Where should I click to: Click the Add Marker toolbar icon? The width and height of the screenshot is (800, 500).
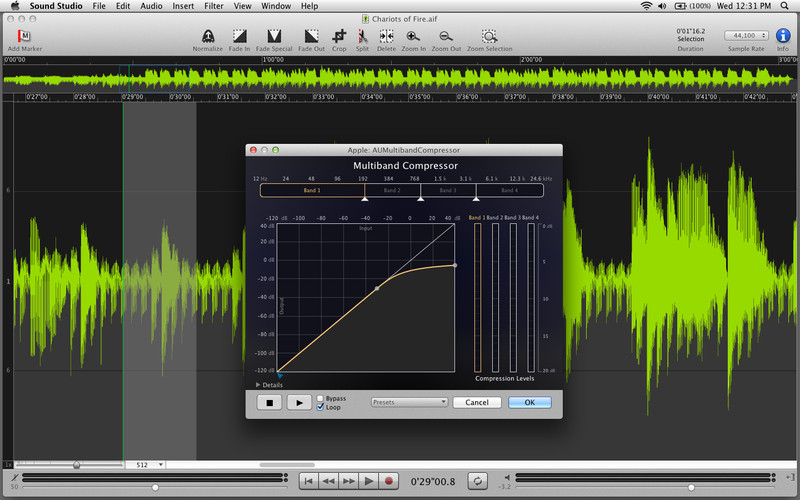[24, 36]
